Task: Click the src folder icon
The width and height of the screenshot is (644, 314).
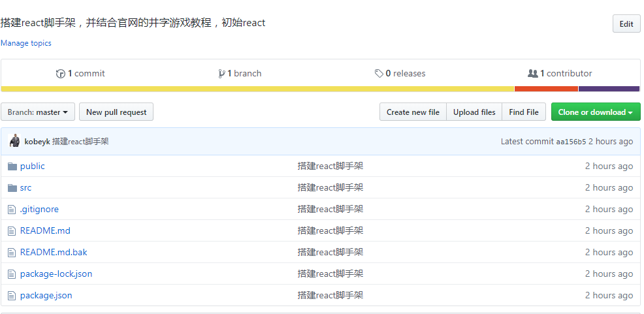Action: point(12,188)
